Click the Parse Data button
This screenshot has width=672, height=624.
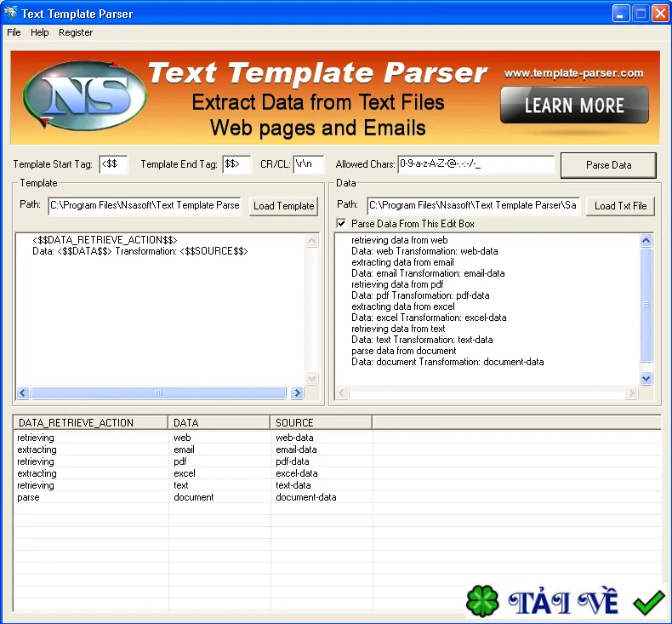coord(608,165)
